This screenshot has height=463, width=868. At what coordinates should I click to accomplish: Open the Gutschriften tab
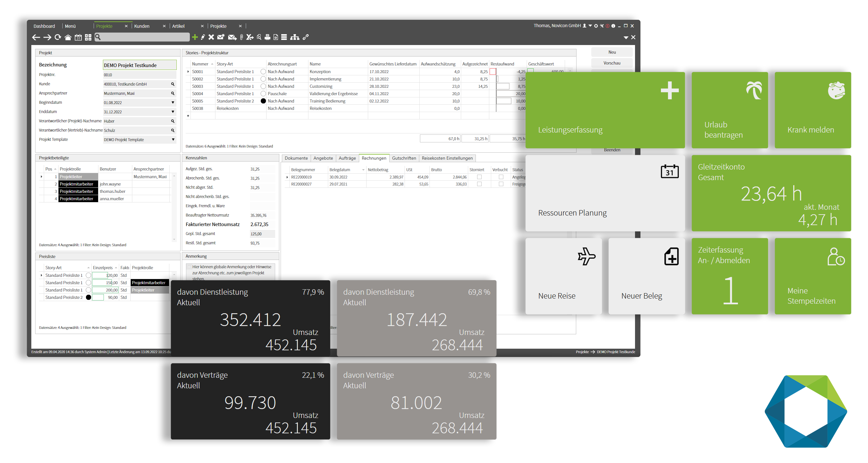pos(404,158)
